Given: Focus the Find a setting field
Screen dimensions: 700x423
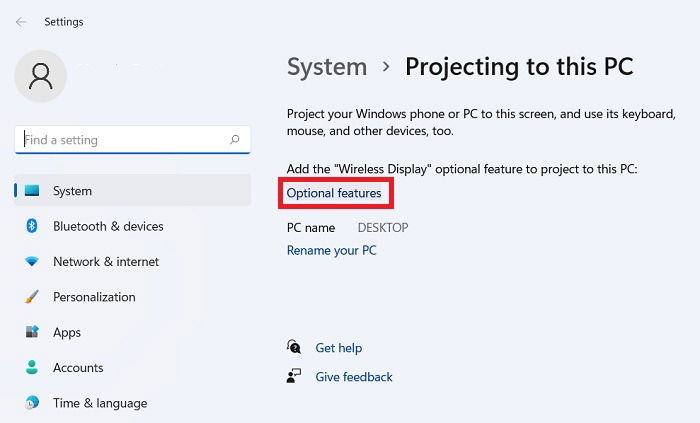Looking at the screenshot, I should [x=120, y=140].
